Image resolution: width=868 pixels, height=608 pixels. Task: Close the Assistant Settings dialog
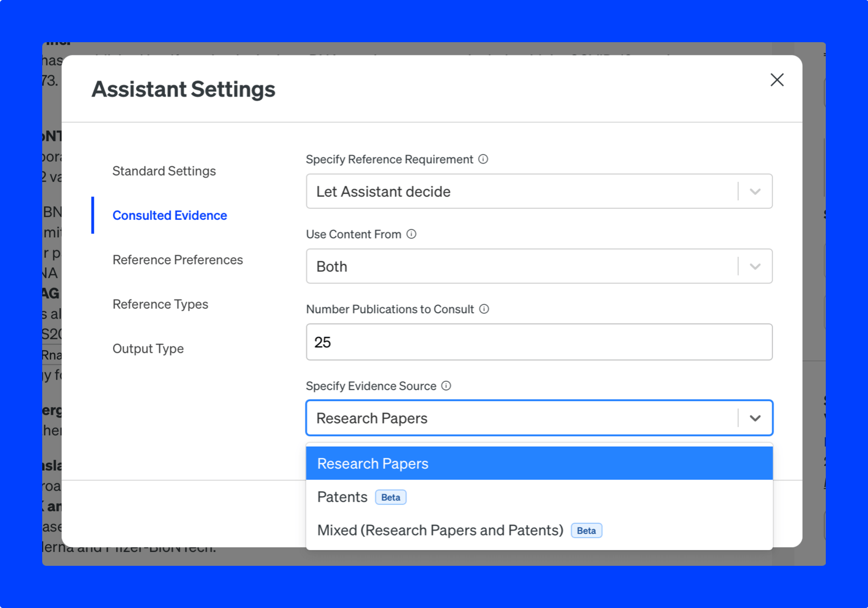(x=777, y=80)
